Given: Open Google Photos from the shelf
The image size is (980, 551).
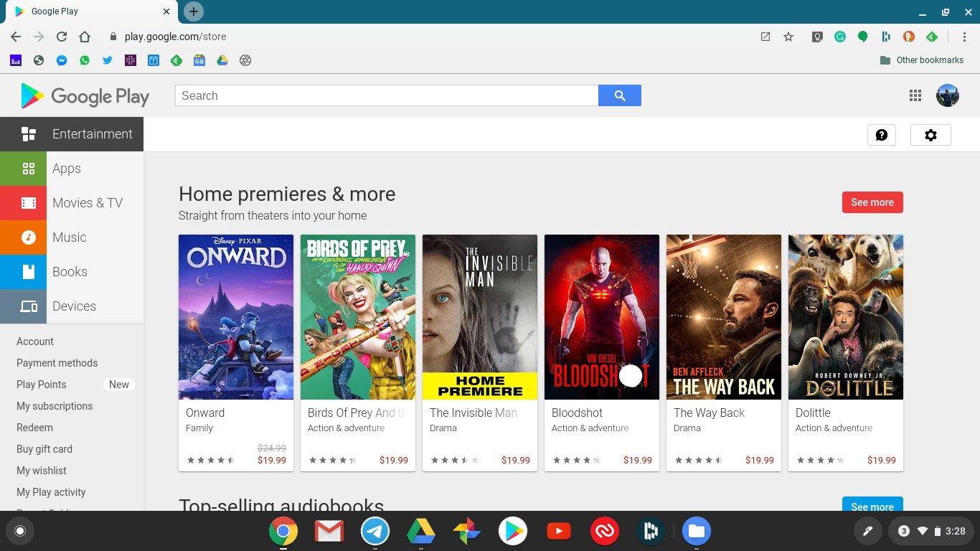Looking at the screenshot, I should (467, 531).
